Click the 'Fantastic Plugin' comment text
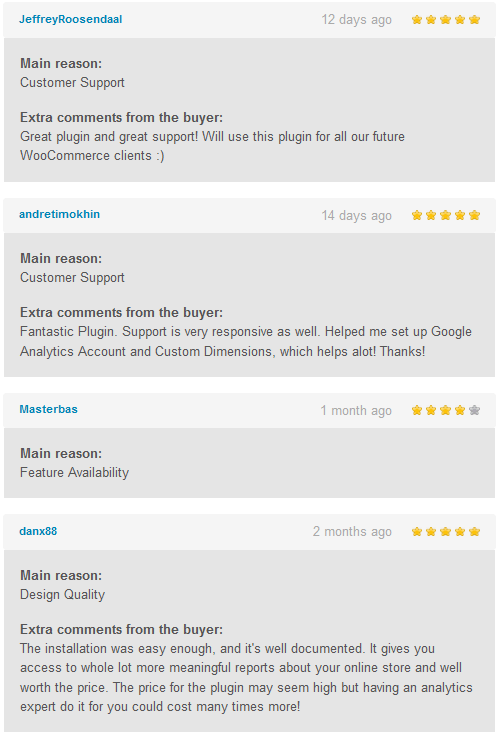Viewport: 502px width, 741px height. click(246, 342)
